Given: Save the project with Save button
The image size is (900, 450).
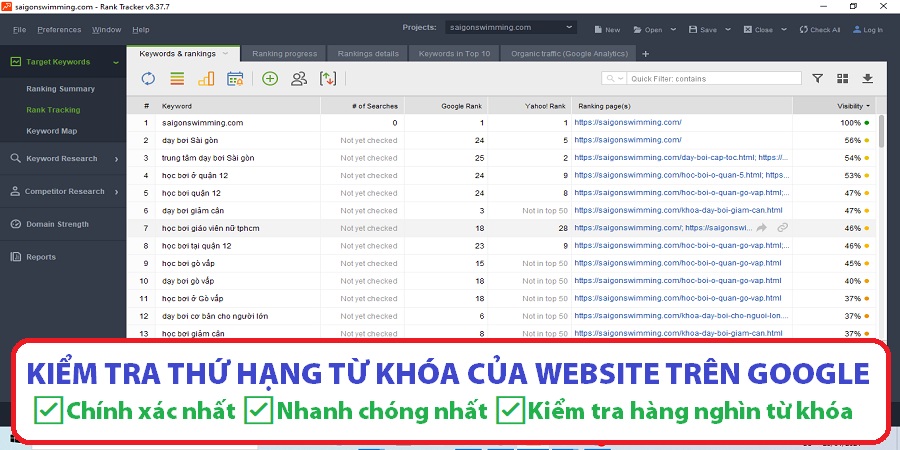Looking at the screenshot, I should click(x=703, y=30).
